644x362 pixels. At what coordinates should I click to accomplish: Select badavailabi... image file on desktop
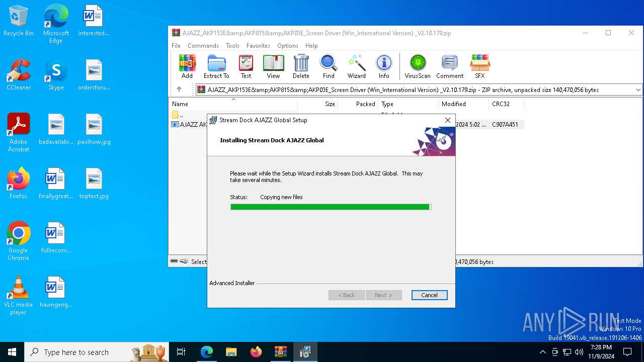56,129
